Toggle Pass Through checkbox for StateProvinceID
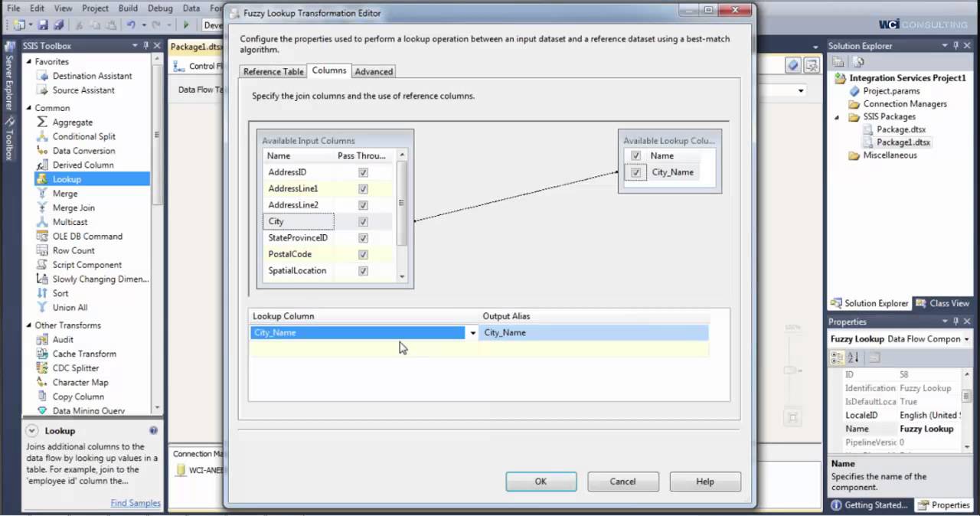This screenshot has height=516, width=980. (x=363, y=238)
